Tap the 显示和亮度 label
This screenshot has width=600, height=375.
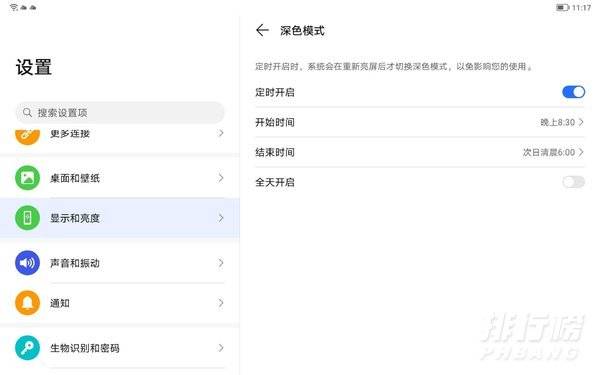(75, 218)
